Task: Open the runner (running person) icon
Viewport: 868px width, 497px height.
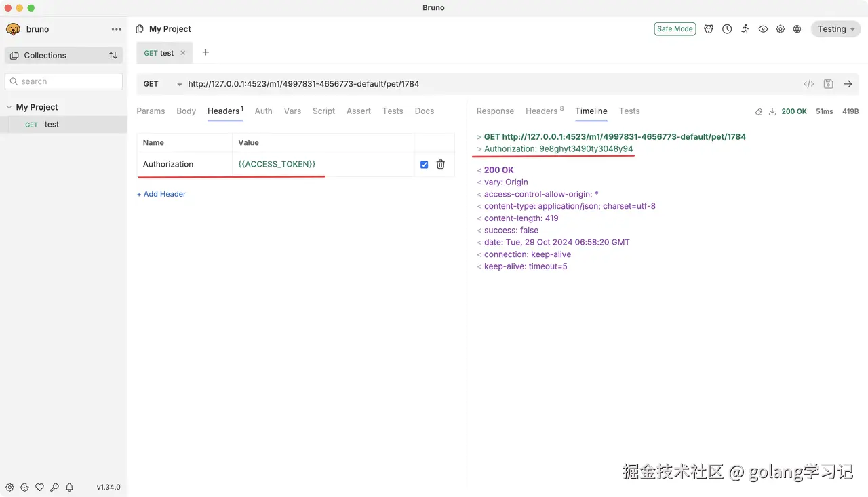Action: coord(745,29)
